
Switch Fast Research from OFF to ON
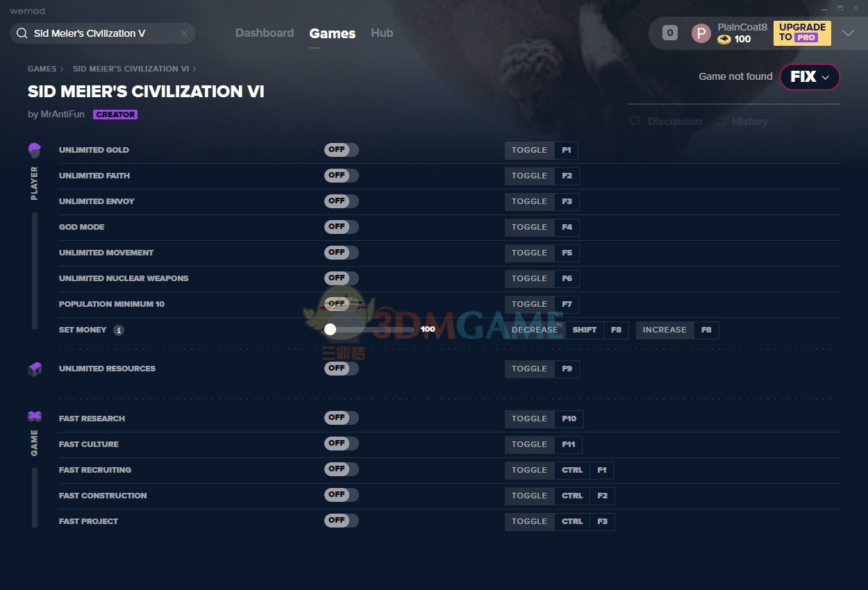[341, 418]
